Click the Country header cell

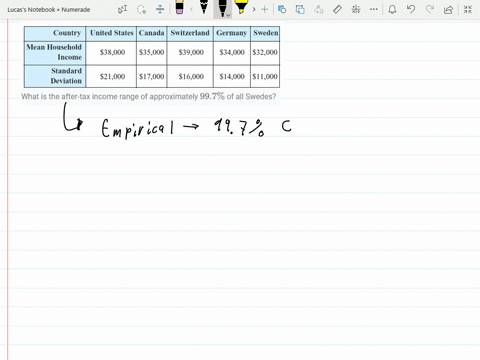(x=55, y=33)
